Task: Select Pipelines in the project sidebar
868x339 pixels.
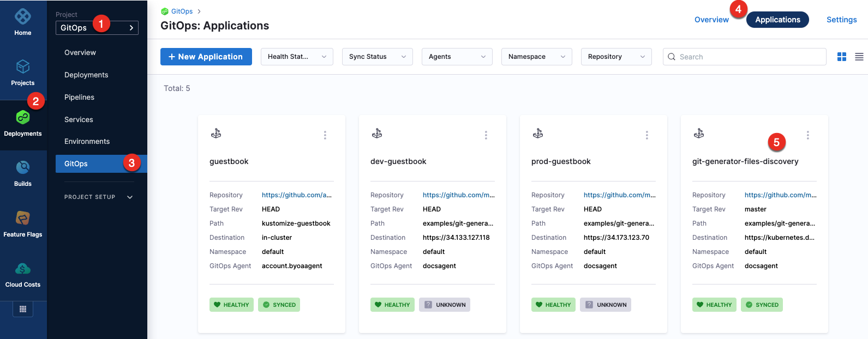Action: 79,97
